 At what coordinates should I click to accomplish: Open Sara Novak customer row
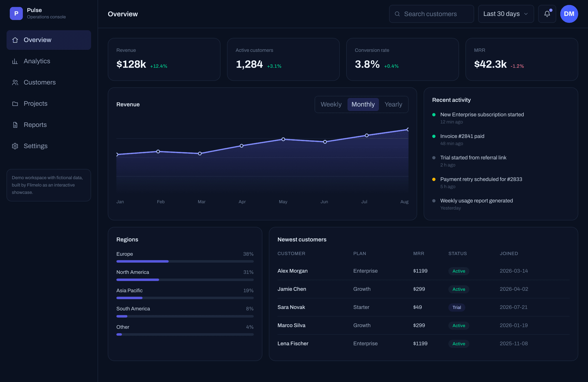click(x=423, y=307)
